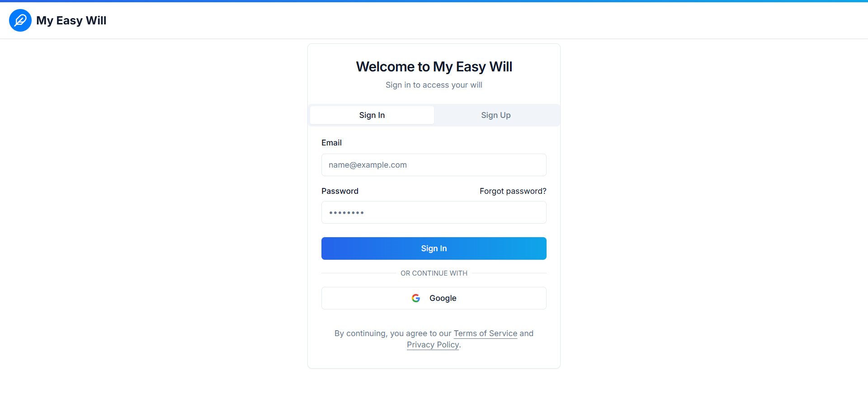The image size is (868, 412).
Task: Open the My Easy Will home title
Action: tap(71, 20)
